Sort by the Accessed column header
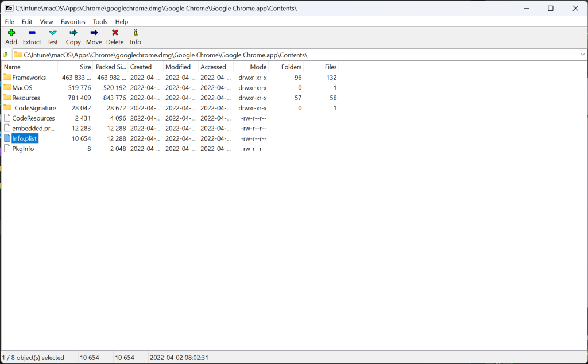 (216, 67)
